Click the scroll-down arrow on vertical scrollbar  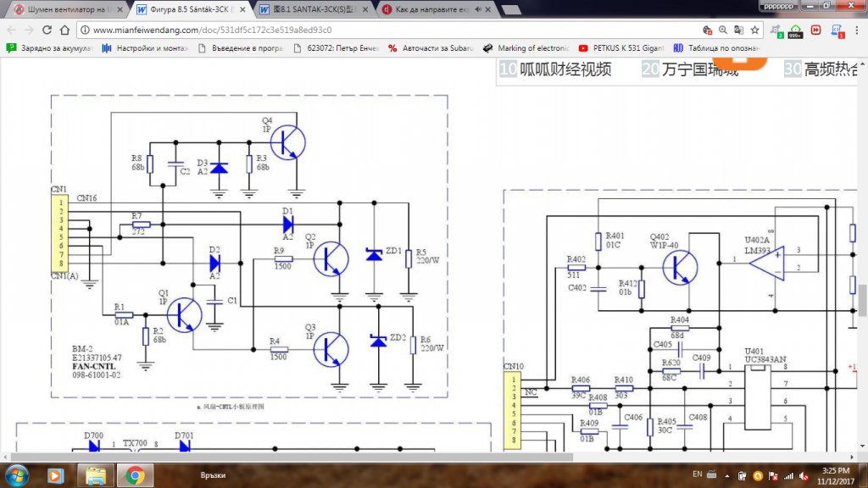pyautogui.click(x=862, y=446)
